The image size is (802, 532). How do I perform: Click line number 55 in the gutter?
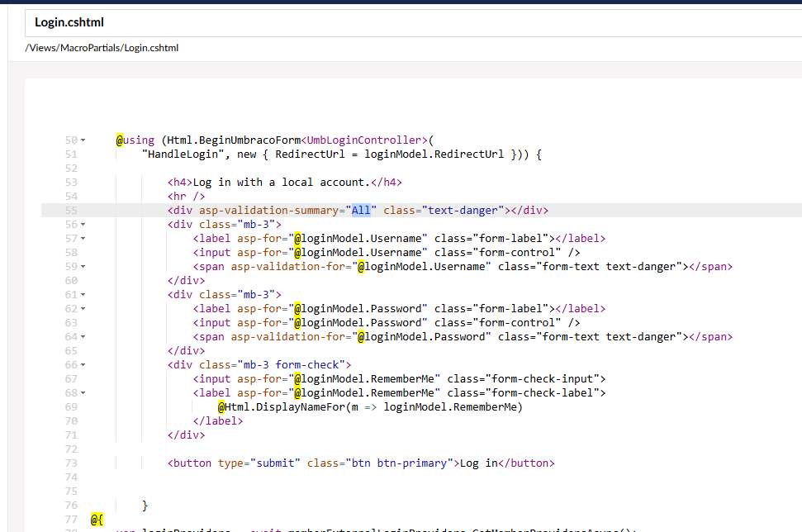coord(71,211)
